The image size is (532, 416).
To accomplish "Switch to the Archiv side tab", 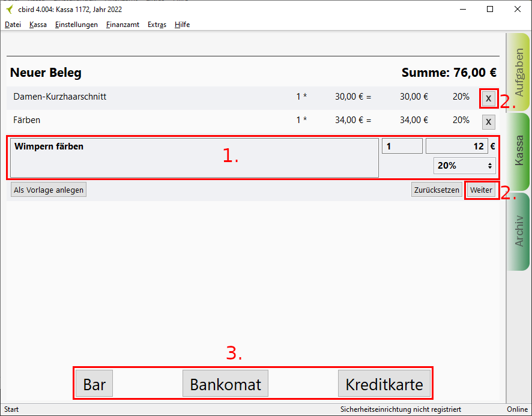I will pos(519,231).
